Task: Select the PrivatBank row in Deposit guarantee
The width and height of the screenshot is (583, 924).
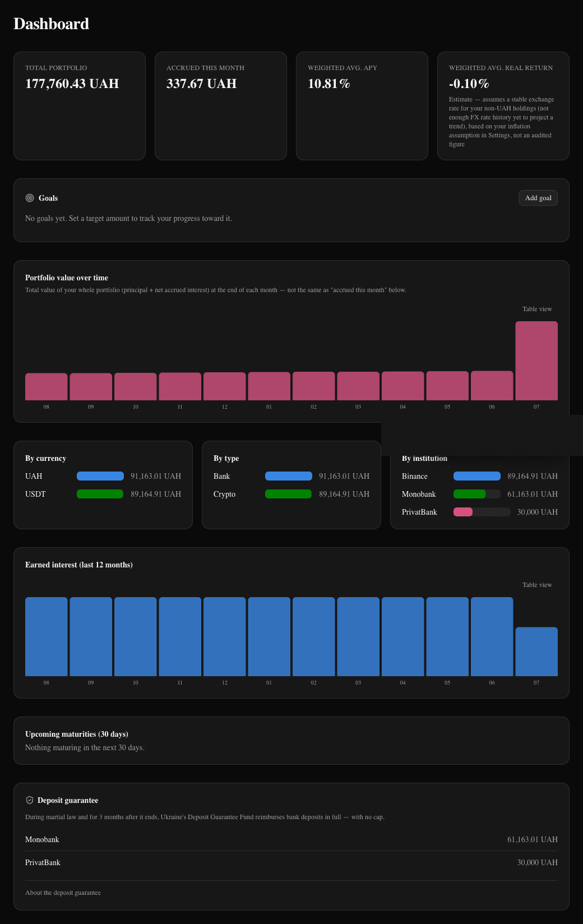Action: pos(291,862)
